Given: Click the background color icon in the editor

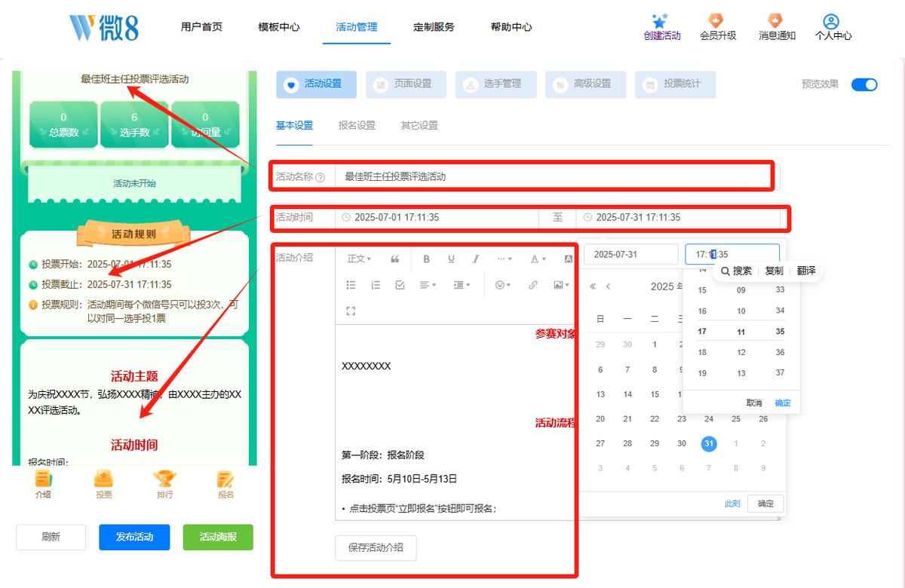Looking at the screenshot, I should pyautogui.click(x=569, y=259).
